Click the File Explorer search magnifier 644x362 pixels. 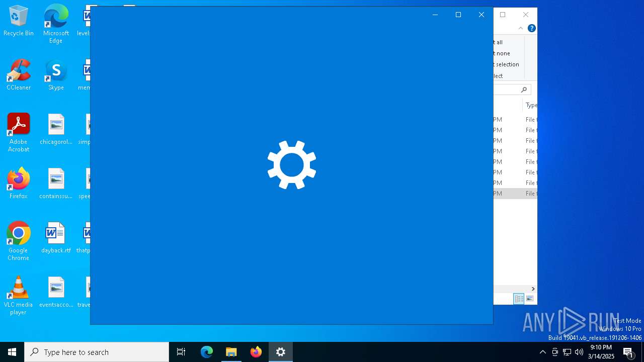coord(524,89)
